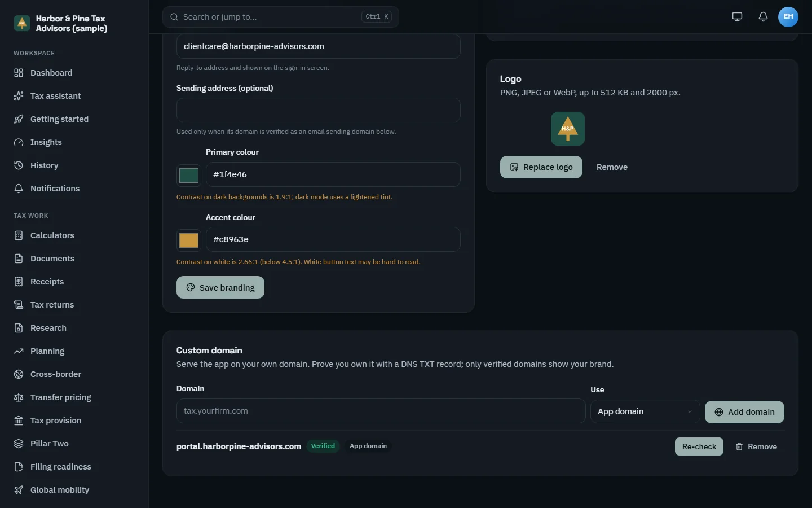Open the Calculators icon
This screenshot has width=812, height=508.
[x=19, y=235]
